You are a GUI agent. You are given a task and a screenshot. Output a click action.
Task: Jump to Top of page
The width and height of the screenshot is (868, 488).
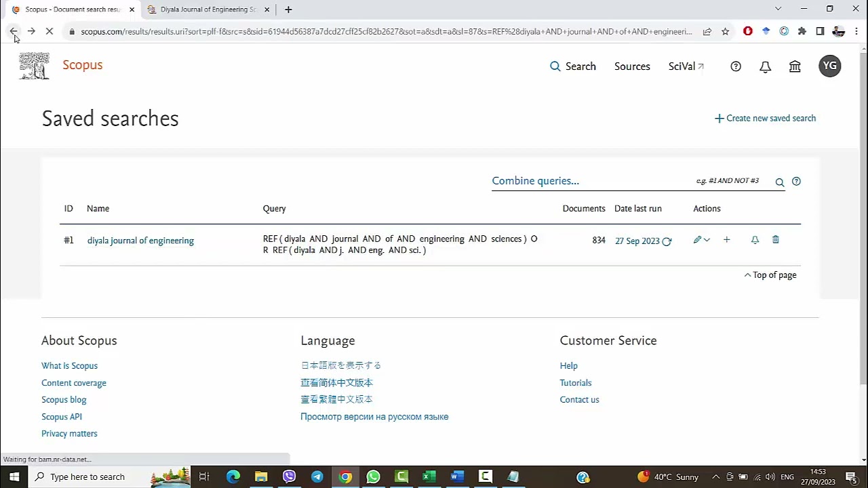pos(770,275)
